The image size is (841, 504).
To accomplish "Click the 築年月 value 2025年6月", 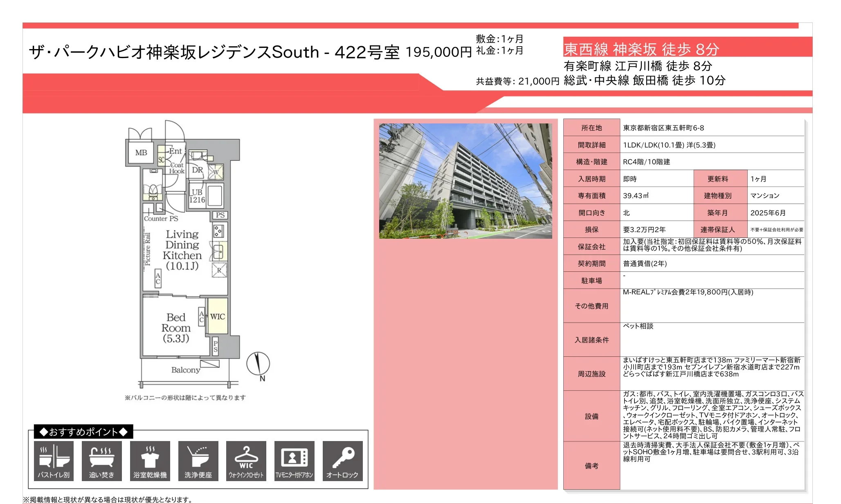I will point(768,213).
